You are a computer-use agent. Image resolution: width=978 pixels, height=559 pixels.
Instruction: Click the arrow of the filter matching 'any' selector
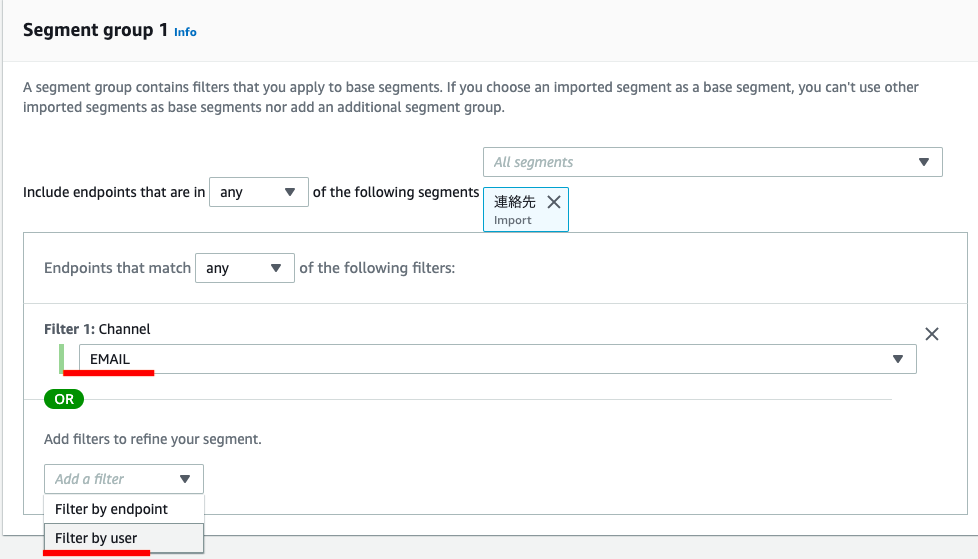point(277,268)
